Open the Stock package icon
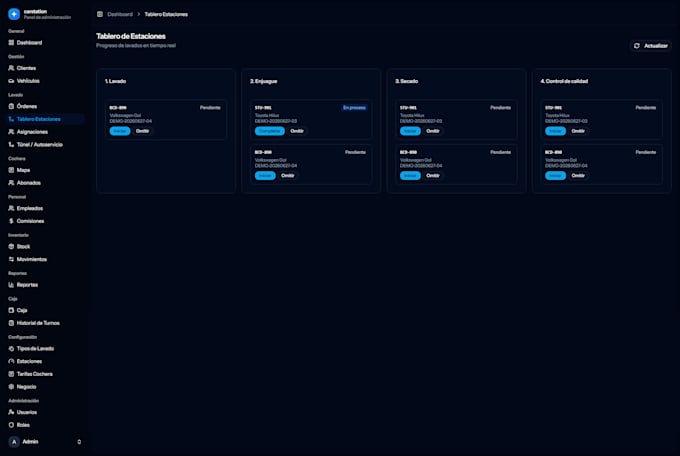The image size is (680, 456). click(x=11, y=246)
